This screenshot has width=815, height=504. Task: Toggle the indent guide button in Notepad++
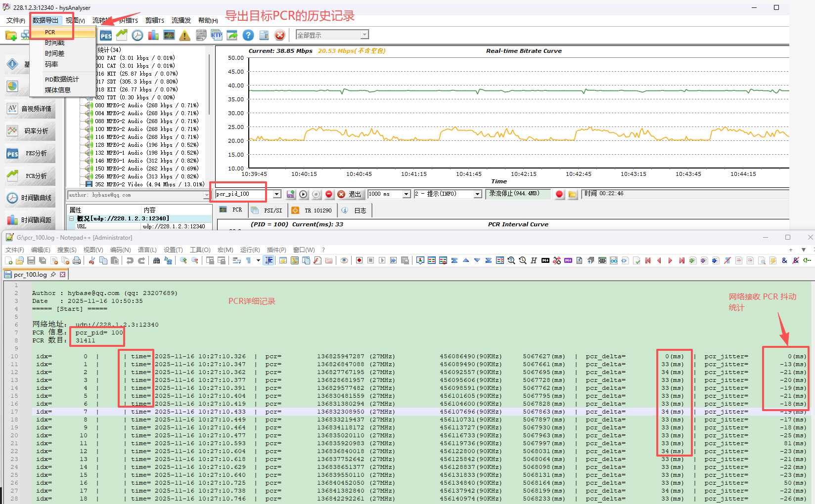[x=269, y=260]
